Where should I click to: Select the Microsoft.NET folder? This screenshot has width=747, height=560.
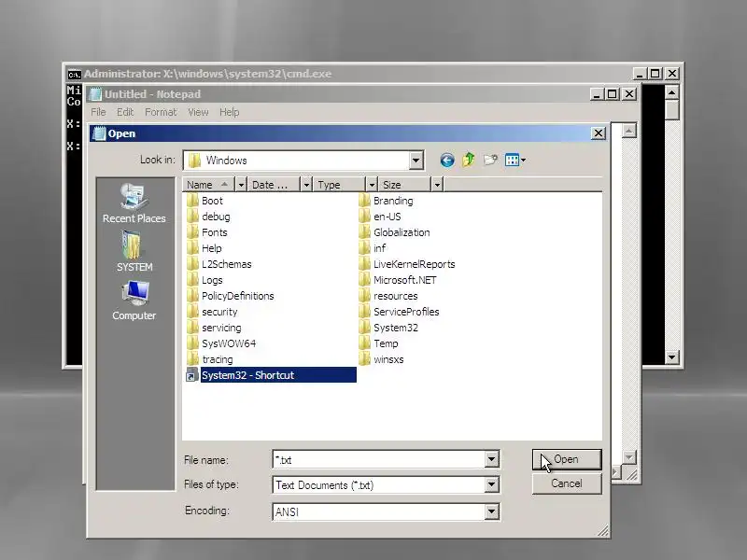pos(398,280)
